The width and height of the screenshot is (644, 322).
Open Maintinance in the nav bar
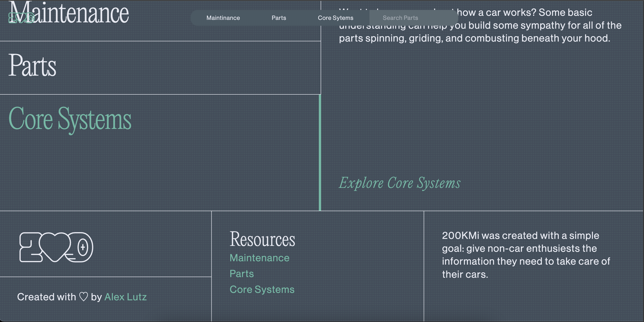[x=223, y=18]
